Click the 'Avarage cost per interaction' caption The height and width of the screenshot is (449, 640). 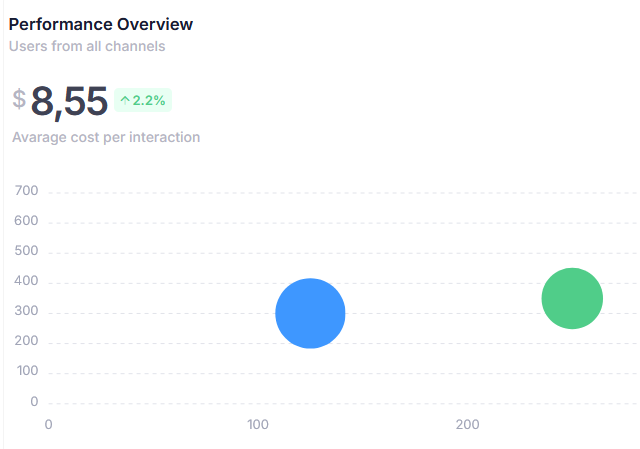pyautogui.click(x=106, y=137)
